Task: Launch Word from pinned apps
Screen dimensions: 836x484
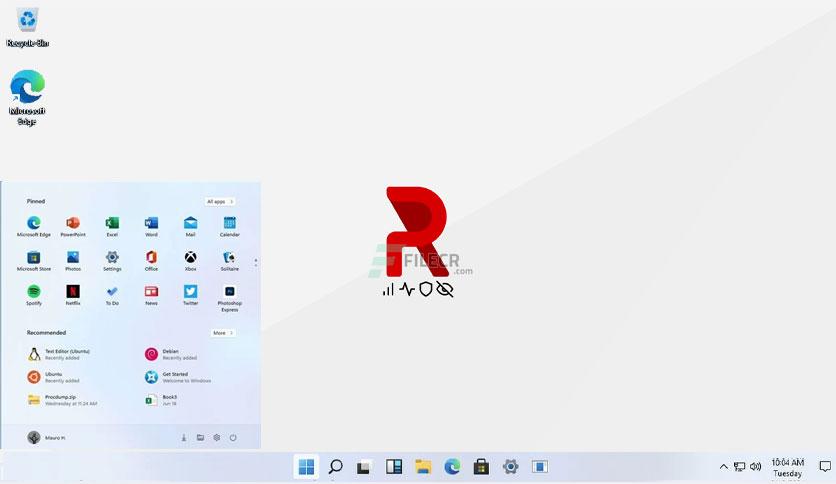Action: pyautogui.click(x=151, y=226)
